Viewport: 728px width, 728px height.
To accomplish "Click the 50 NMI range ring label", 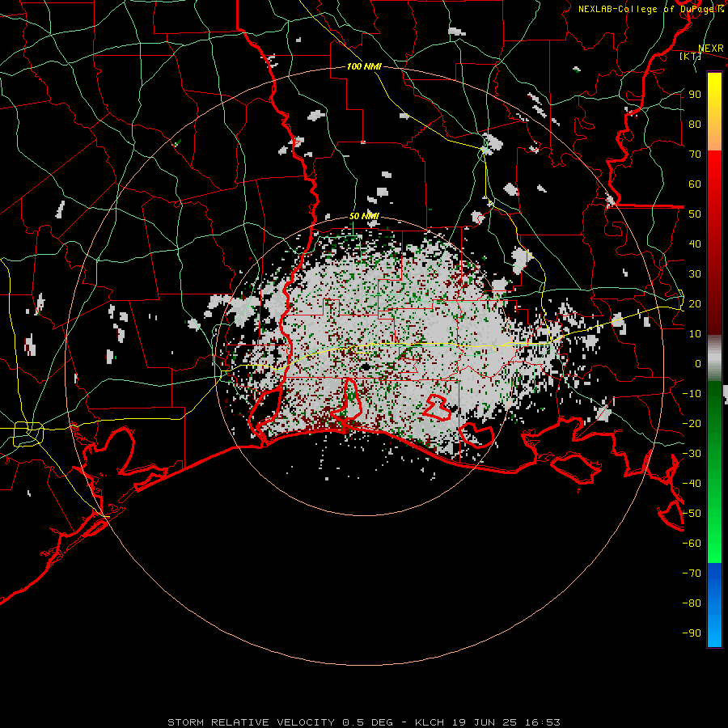I will [364, 216].
